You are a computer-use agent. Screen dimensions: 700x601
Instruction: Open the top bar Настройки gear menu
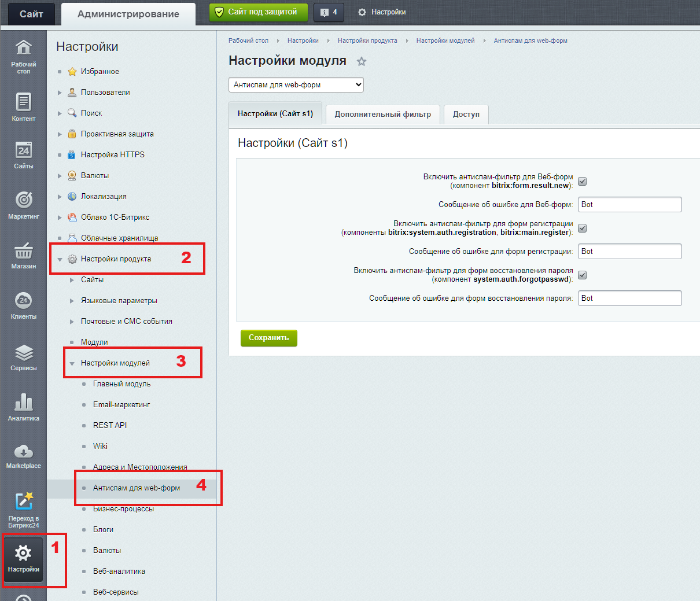point(382,12)
